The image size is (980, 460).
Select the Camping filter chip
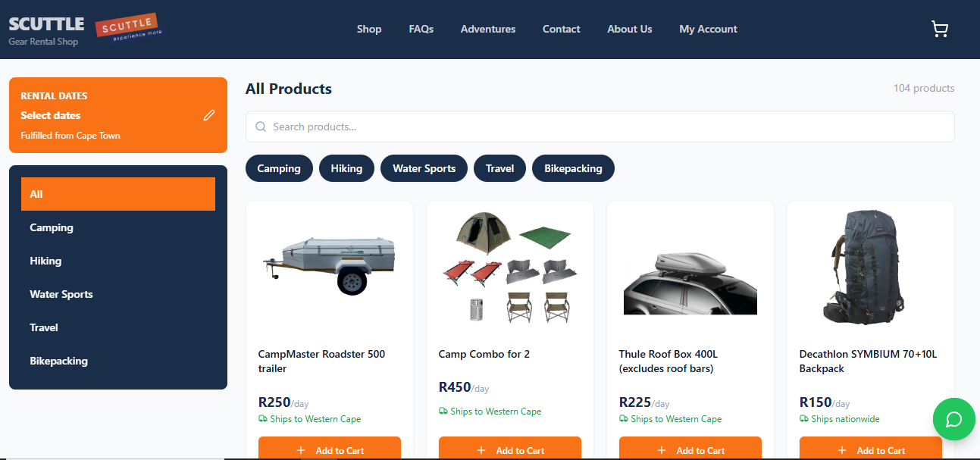[x=279, y=168]
